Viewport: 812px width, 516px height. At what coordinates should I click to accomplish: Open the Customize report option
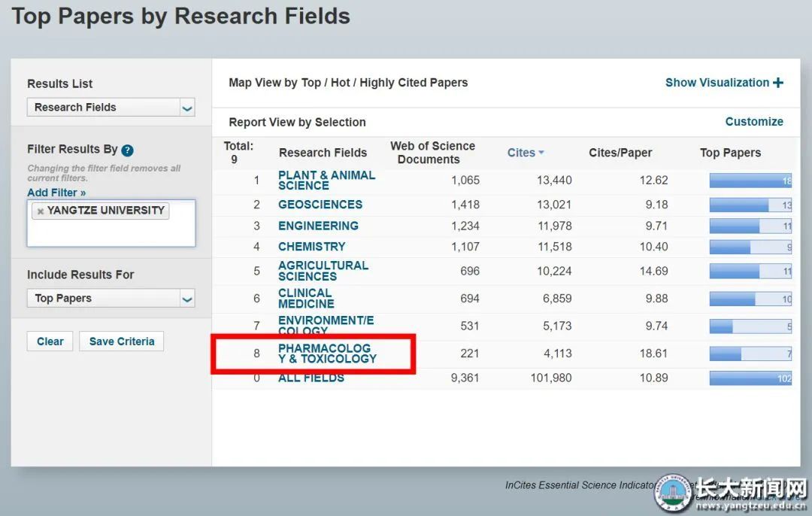click(x=753, y=122)
